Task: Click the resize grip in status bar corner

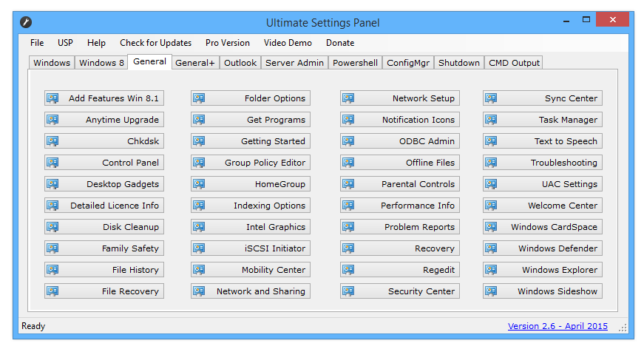Action: click(628, 328)
